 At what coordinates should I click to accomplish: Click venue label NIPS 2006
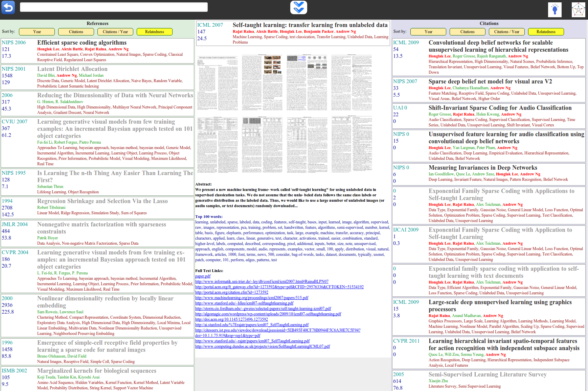coord(14,43)
